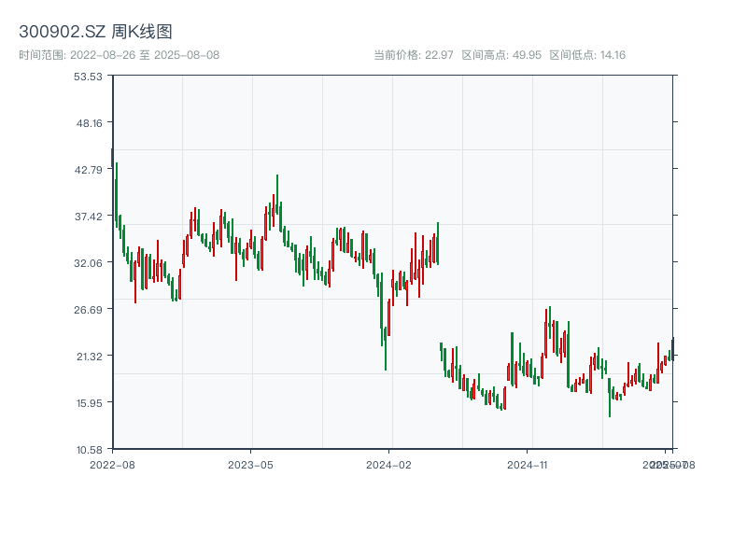Viewport: 747px width, 560px height.
Task: Click the 37.42 y-axis price label
Action: point(89,217)
